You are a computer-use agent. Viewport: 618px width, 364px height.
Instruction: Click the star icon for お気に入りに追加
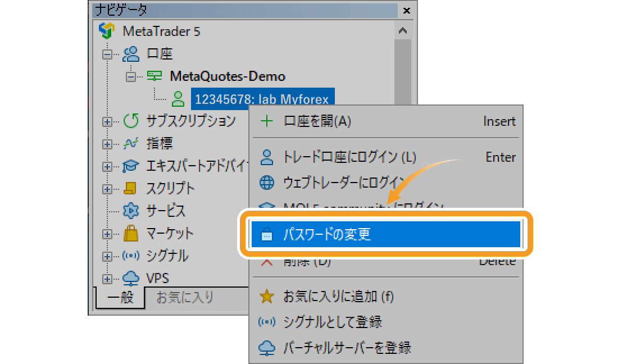[x=267, y=296]
